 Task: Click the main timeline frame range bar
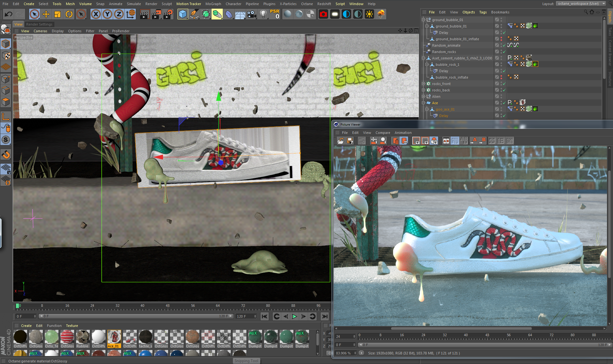point(136,316)
